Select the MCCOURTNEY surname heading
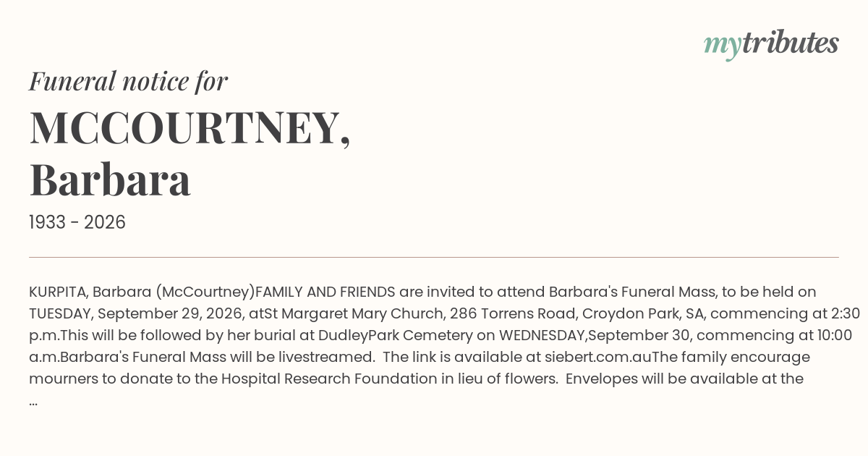 click(190, 128)
